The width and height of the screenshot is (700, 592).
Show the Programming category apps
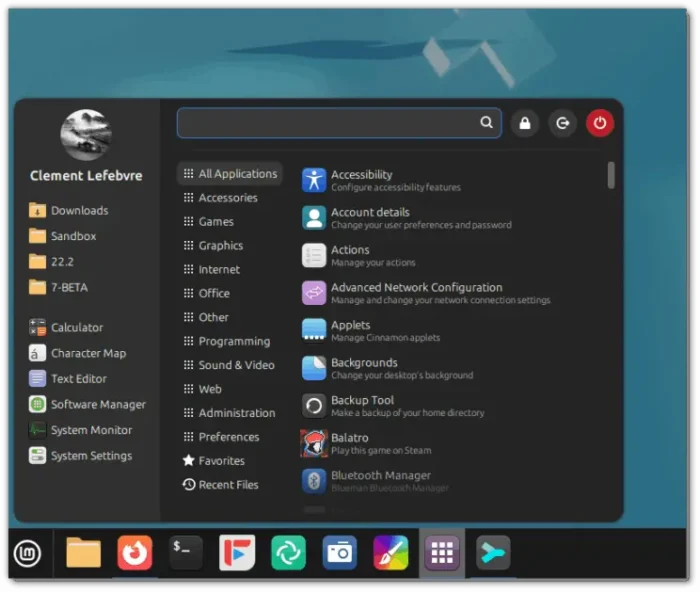[233, 341]
